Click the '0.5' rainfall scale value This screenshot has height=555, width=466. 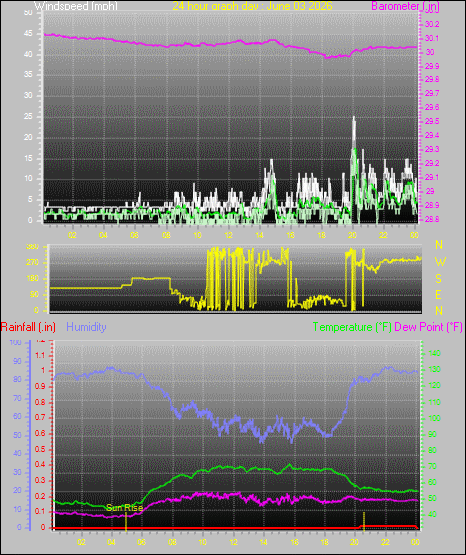(x=41, y=449)
